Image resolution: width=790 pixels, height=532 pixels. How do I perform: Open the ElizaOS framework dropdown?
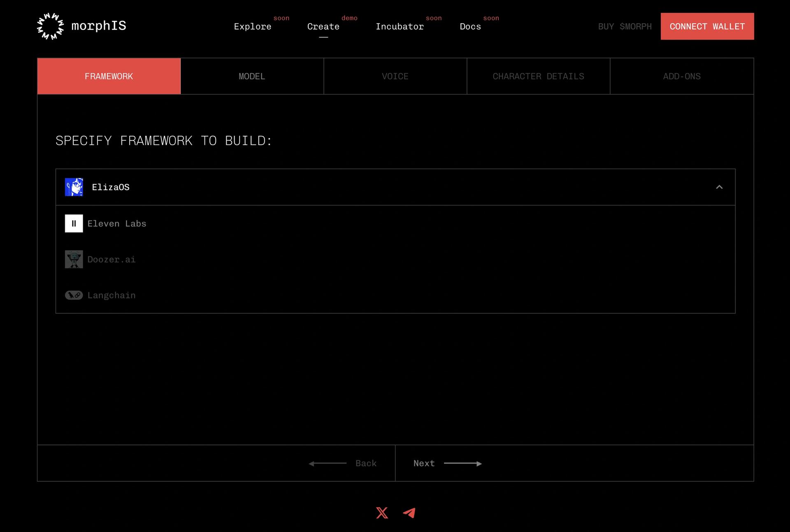395,187
